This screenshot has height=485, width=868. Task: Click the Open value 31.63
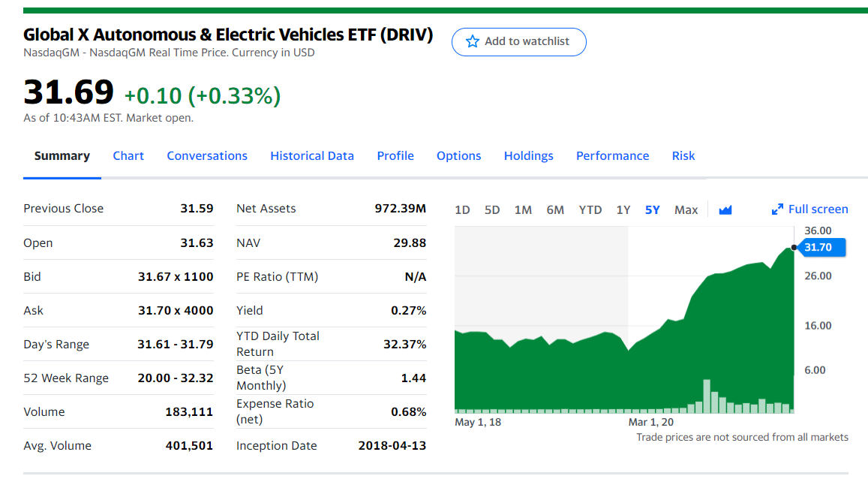[x=197, y=242]
